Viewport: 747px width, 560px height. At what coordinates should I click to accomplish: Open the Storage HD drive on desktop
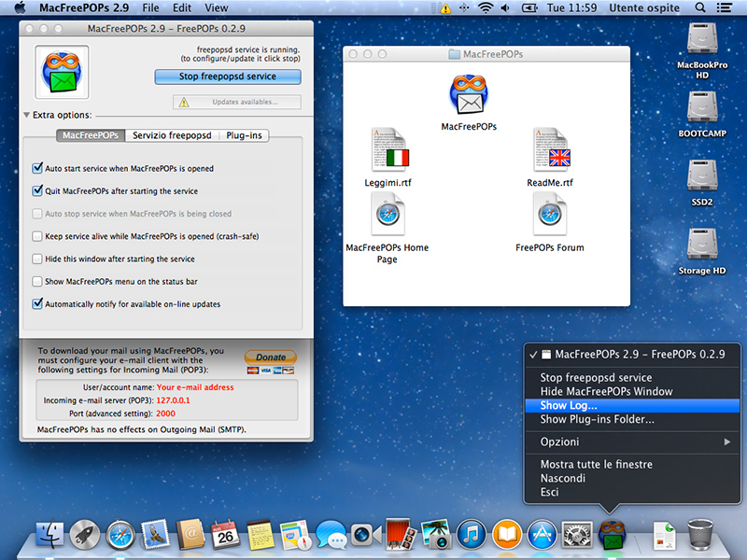point(702,245)
